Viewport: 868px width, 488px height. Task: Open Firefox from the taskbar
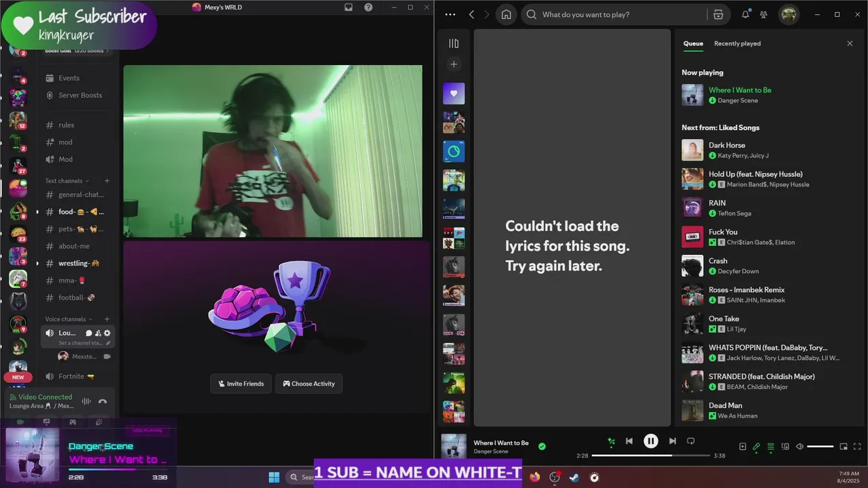click(x=535, y=477)
